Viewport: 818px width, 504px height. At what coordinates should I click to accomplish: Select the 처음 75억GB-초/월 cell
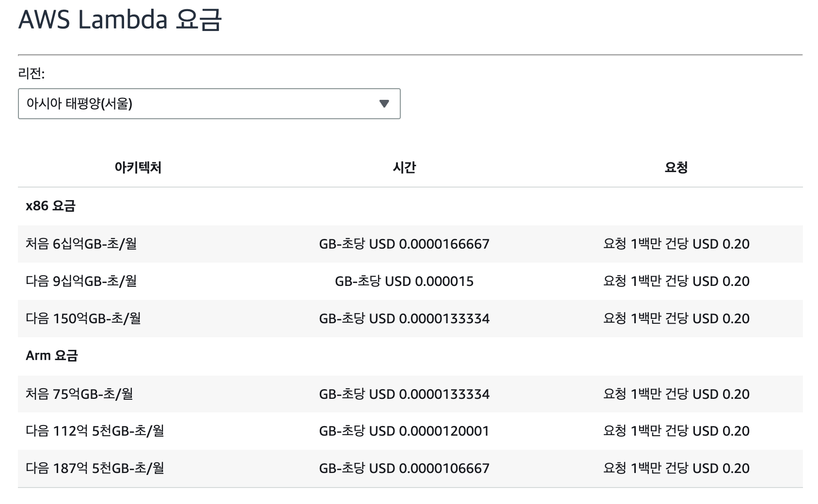coord(79,394)
